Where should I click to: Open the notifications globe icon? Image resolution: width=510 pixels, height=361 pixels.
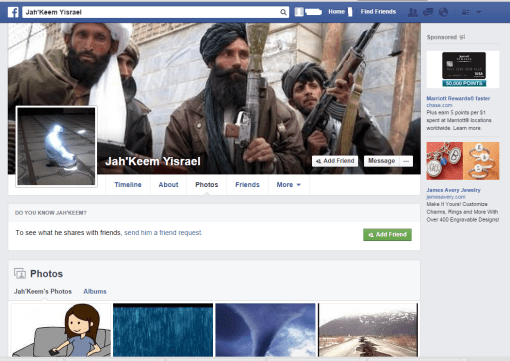coord(443,12)
